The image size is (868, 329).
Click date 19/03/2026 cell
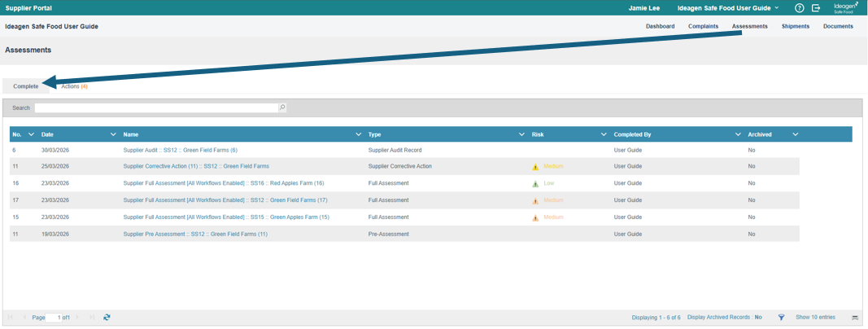55,235
